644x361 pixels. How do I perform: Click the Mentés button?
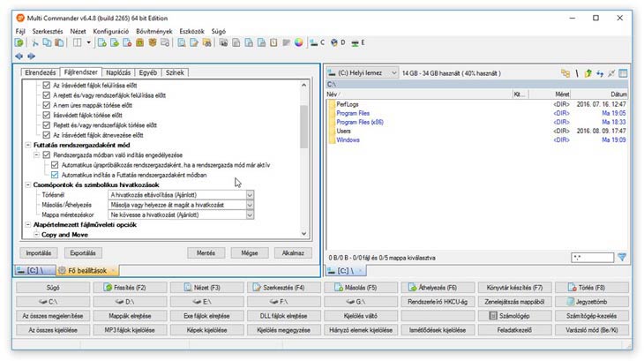(206, 252)
